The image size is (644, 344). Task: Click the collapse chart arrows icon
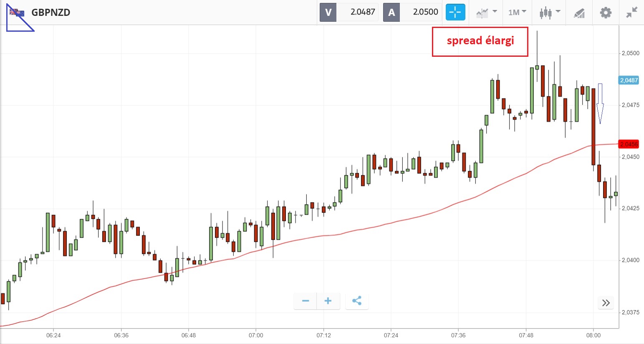point(632,13)
